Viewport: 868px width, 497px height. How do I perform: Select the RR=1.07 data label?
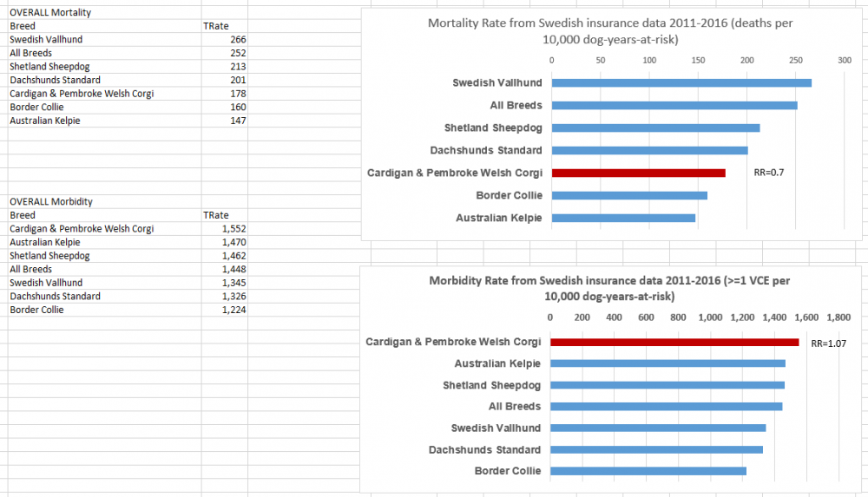(828, 343)
